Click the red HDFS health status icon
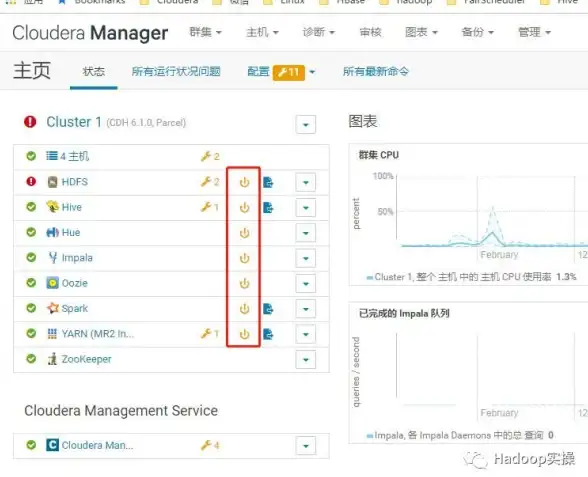 [31, 182]
